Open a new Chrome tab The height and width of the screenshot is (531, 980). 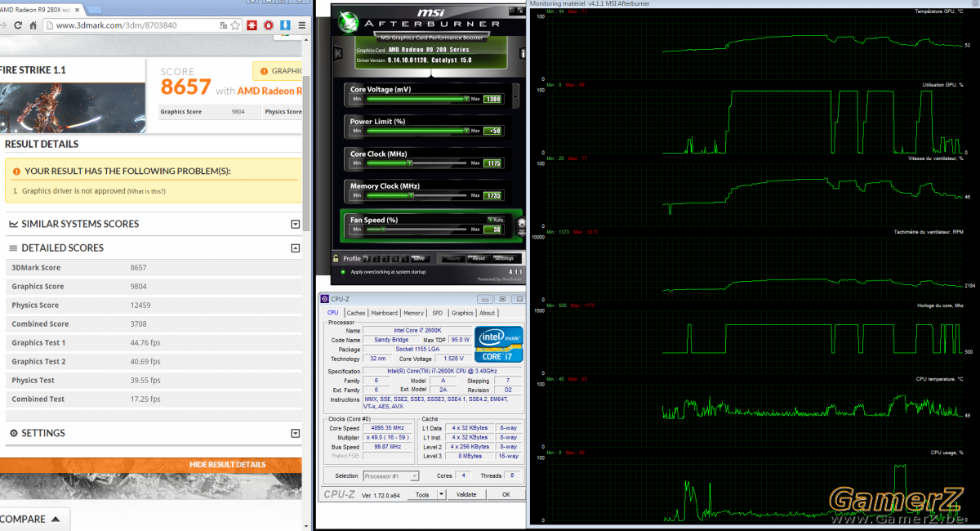pos(94,11)
